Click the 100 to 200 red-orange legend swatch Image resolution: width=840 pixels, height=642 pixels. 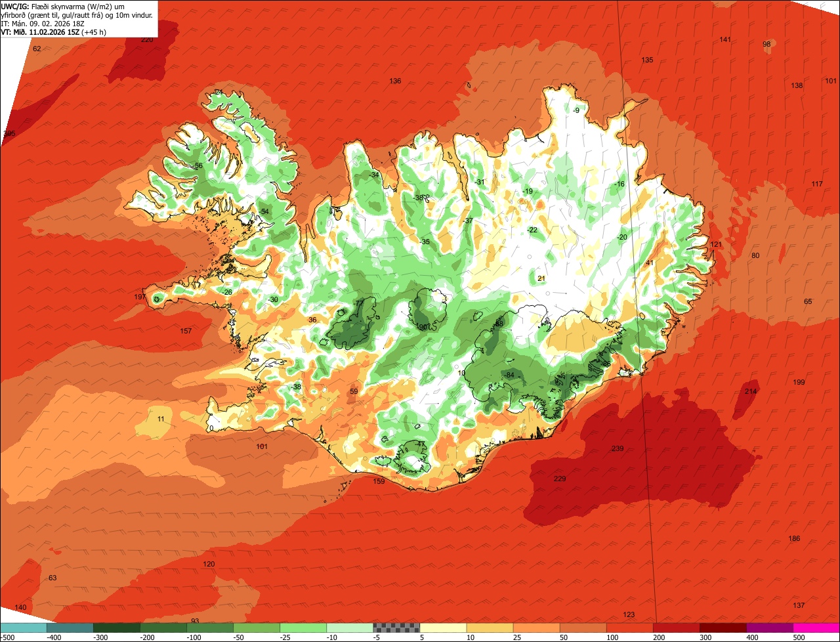629,628
